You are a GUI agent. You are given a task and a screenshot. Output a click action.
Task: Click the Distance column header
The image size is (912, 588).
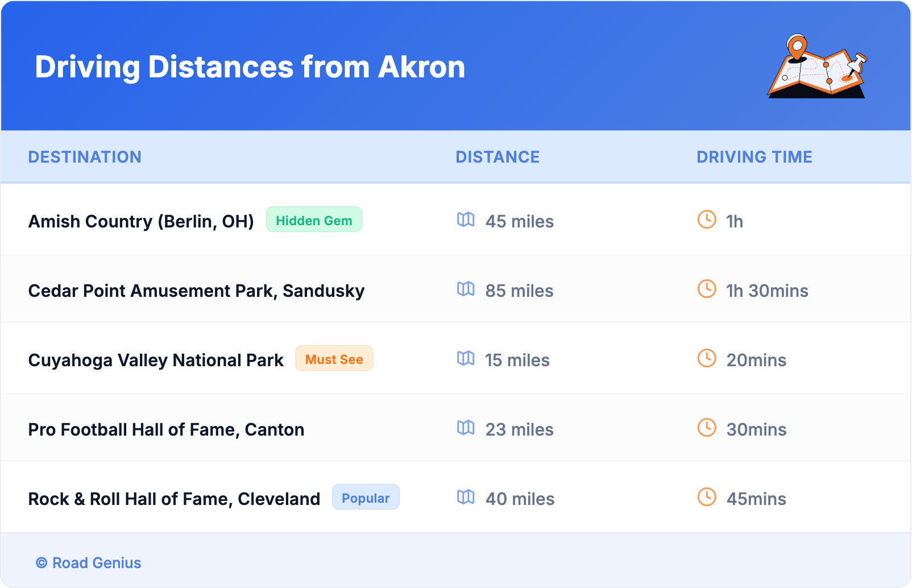coord(498,157)
